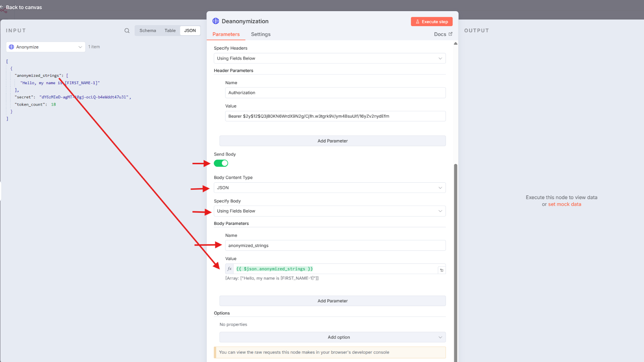This screenshot has width=644, height=362.
Task: Click the Back to canvas arrow
Action: click(2, 7)
